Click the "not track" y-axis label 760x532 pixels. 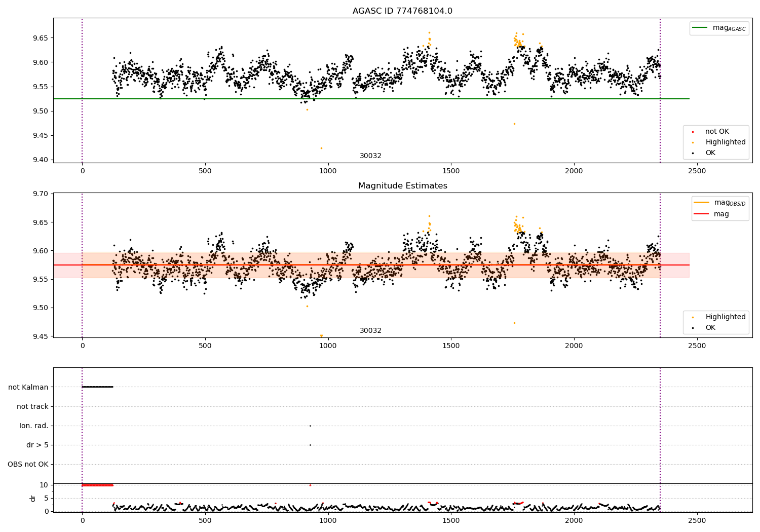pyautogui.click(x=32, y=407)
